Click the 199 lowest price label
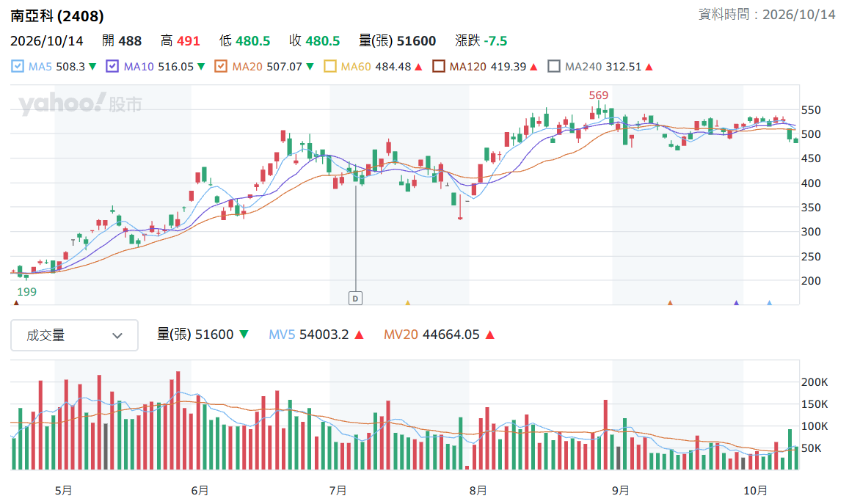849x504 pixels. coord(26,292)
